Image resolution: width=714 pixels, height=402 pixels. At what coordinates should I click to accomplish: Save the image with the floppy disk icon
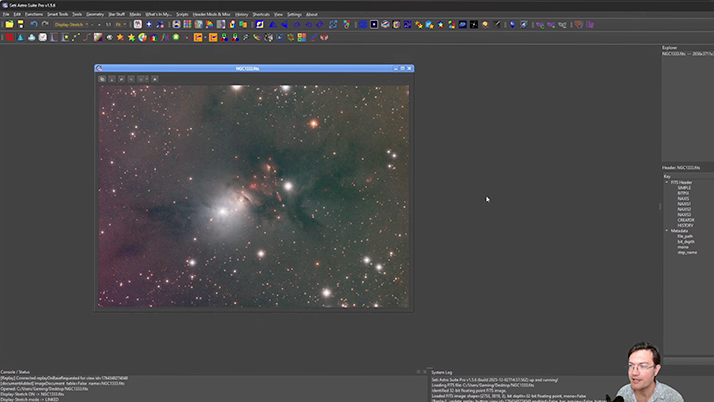click(x=20, y=24)
